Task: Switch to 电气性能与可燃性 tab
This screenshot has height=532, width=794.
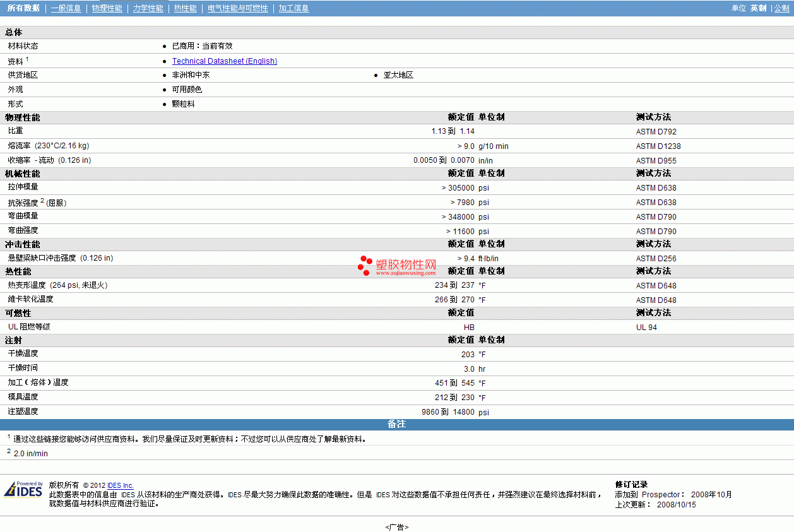Action: pyautogui.click(x=238, y=8)
